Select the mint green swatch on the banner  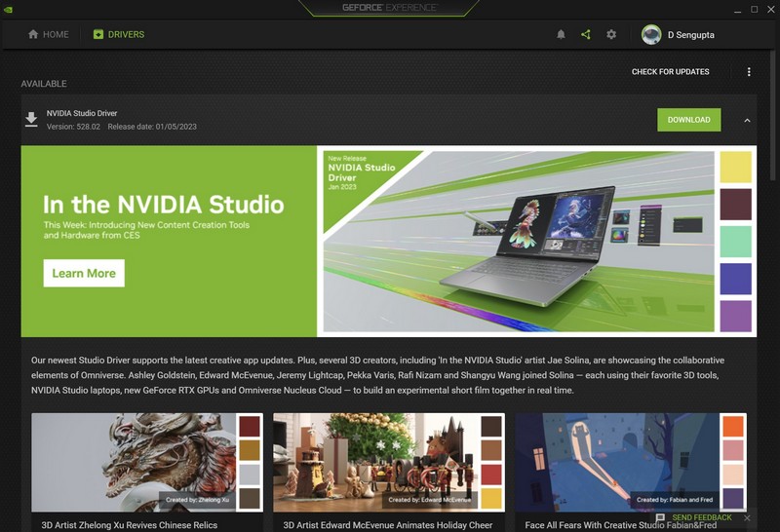click(x=736, y=242)
